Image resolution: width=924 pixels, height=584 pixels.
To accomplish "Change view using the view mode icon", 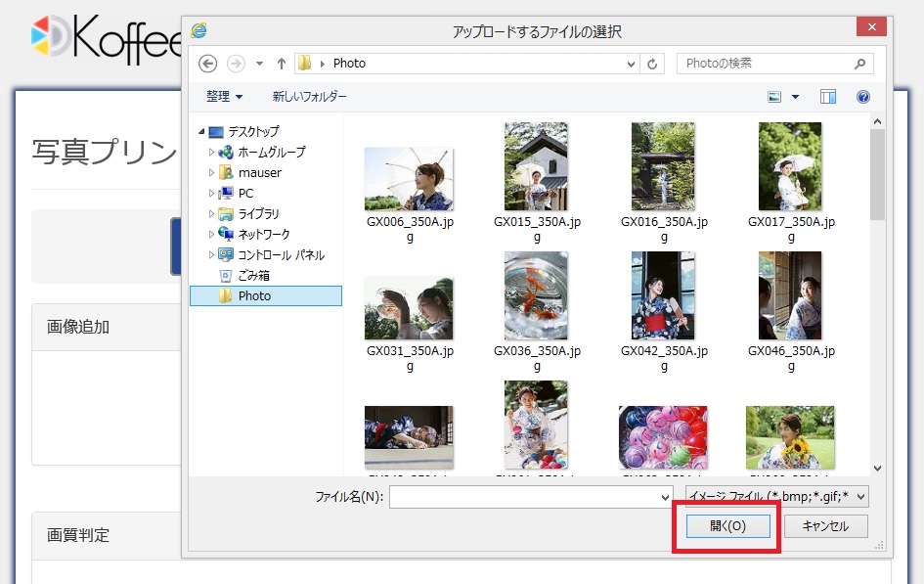I will coord(775,97).
